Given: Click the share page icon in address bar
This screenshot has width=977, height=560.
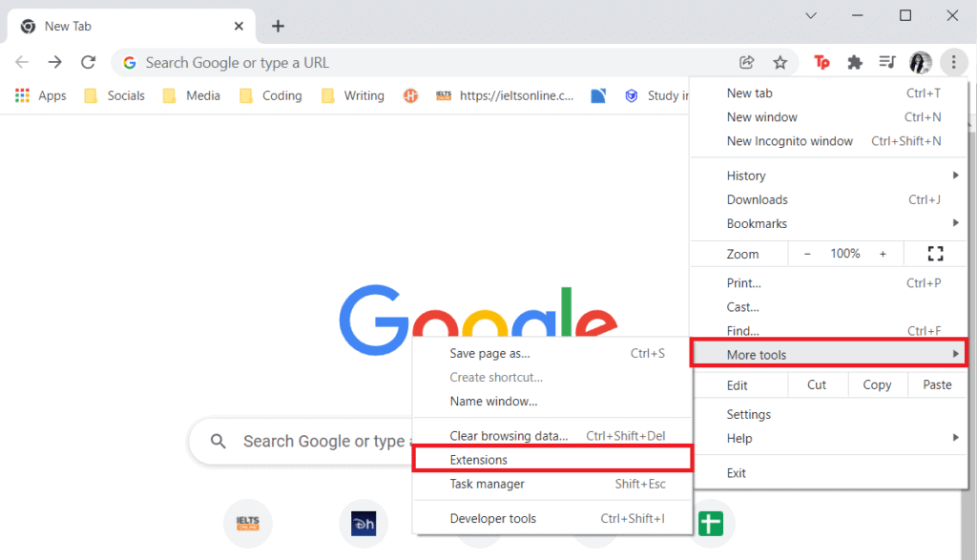Looking at the screenshot, I should pos(747,63).
